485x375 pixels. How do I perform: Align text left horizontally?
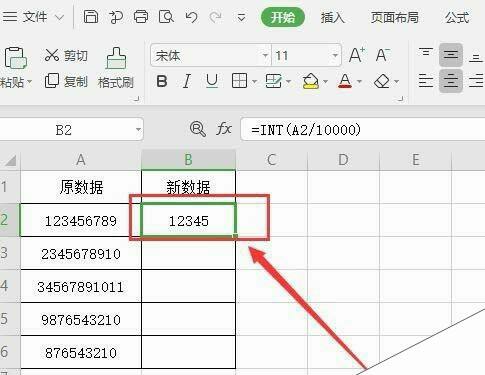(426, 81)
